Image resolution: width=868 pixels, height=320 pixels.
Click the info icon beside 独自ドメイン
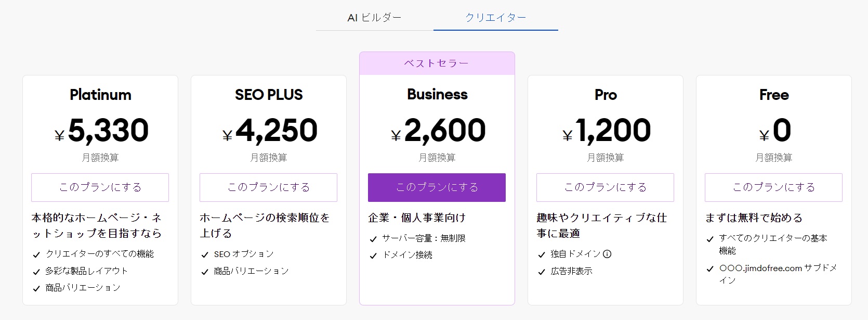point(607,254)
